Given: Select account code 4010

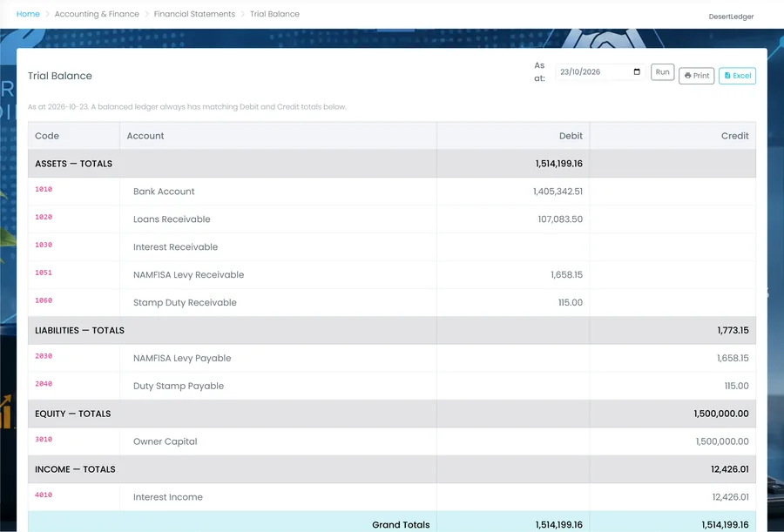Looking at the screenshot, I should click(x=44, y=495).
